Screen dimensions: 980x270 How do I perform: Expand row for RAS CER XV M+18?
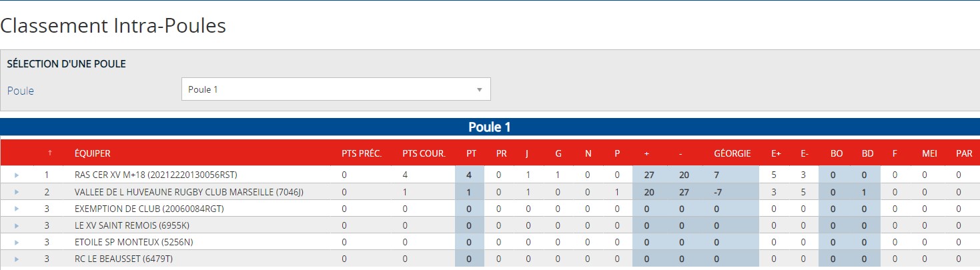(17, 175)
